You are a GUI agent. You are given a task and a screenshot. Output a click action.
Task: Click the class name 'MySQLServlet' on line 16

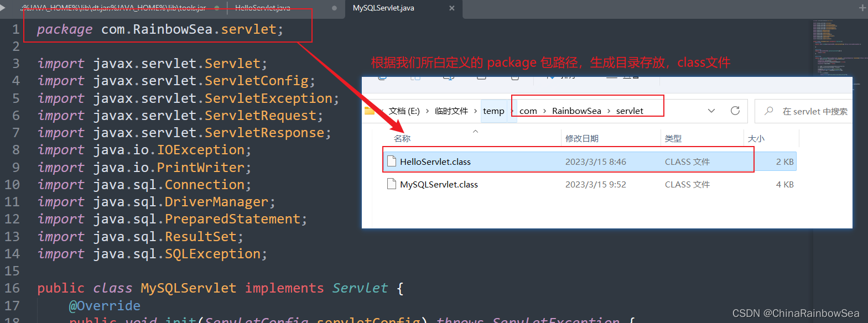(x=189, y=288)
